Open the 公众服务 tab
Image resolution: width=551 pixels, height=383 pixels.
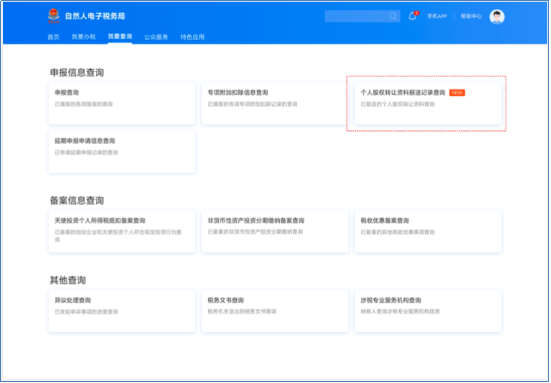click(156, 37)
